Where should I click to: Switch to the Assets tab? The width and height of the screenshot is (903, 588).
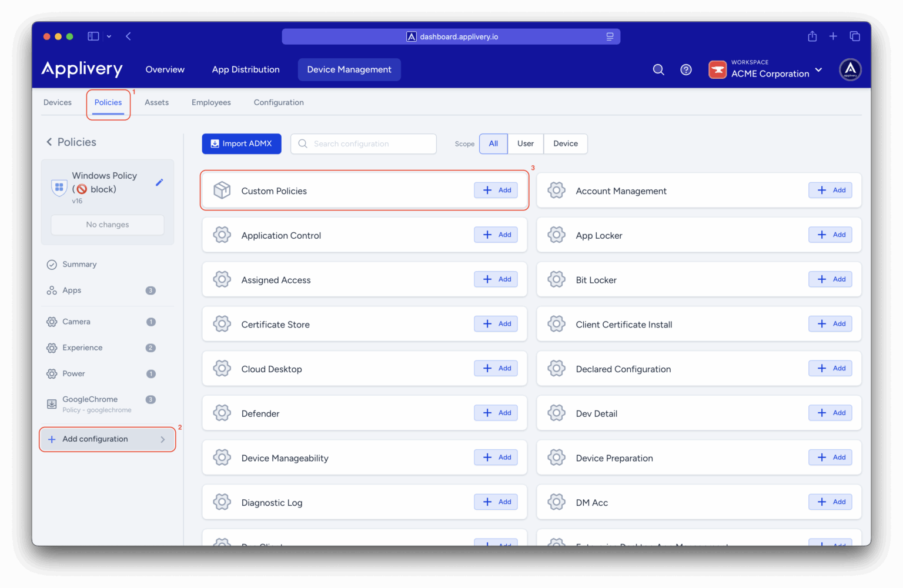coord(156,102)
